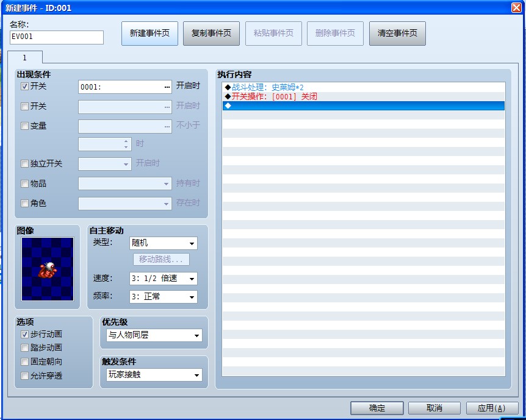The image size is (526, 420).
Task: Enable the 物品 condition checkbox
Action: coord(24,183)
